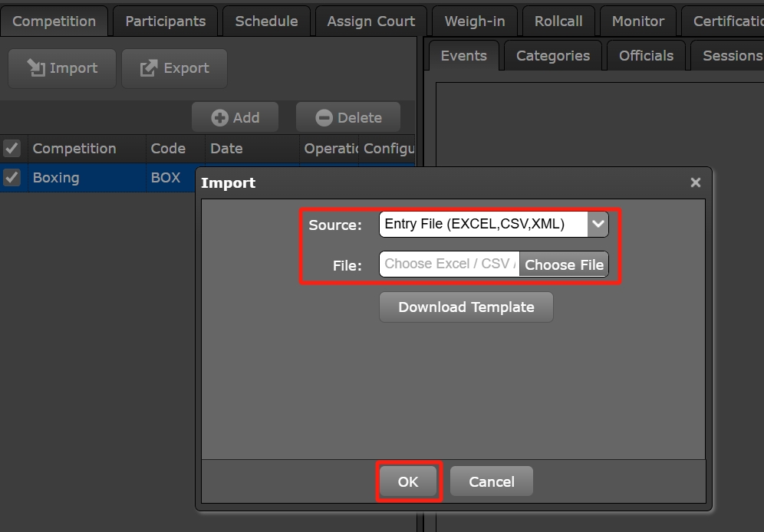
Task: Click the Import toolbar button
Action: tap(61, 69)
